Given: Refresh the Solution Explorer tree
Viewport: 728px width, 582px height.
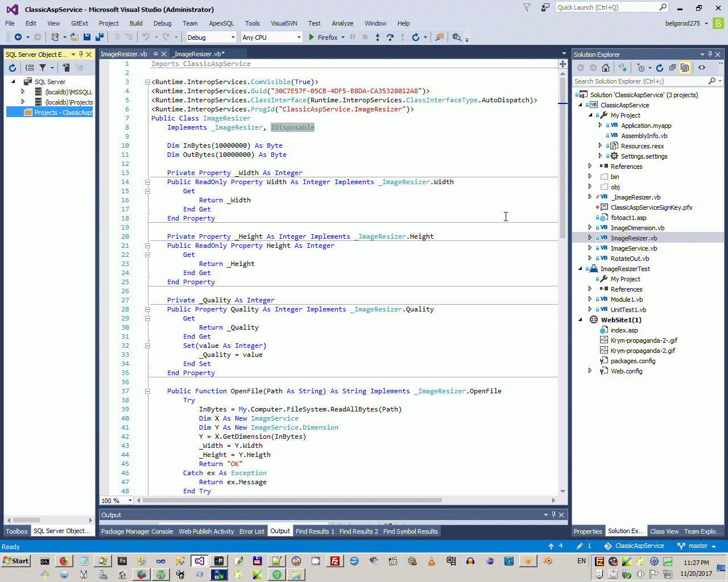Looking at the screenshot, I should coord(660,68).
